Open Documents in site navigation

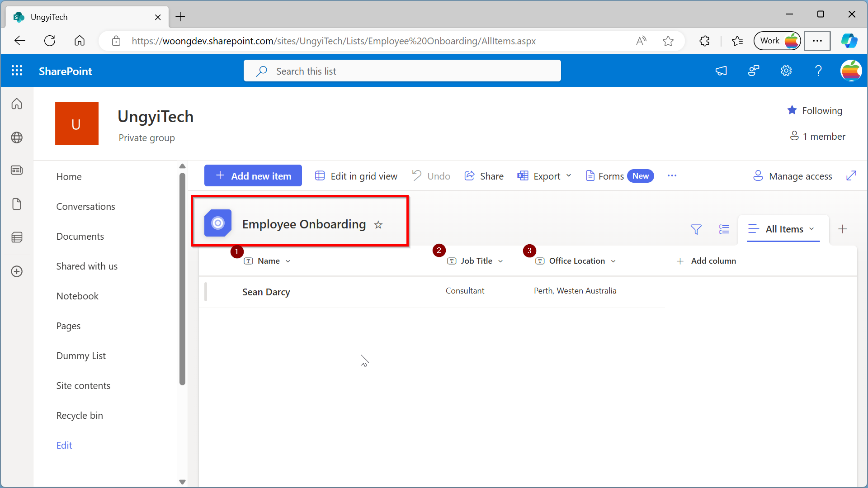(x=80, y=237)
